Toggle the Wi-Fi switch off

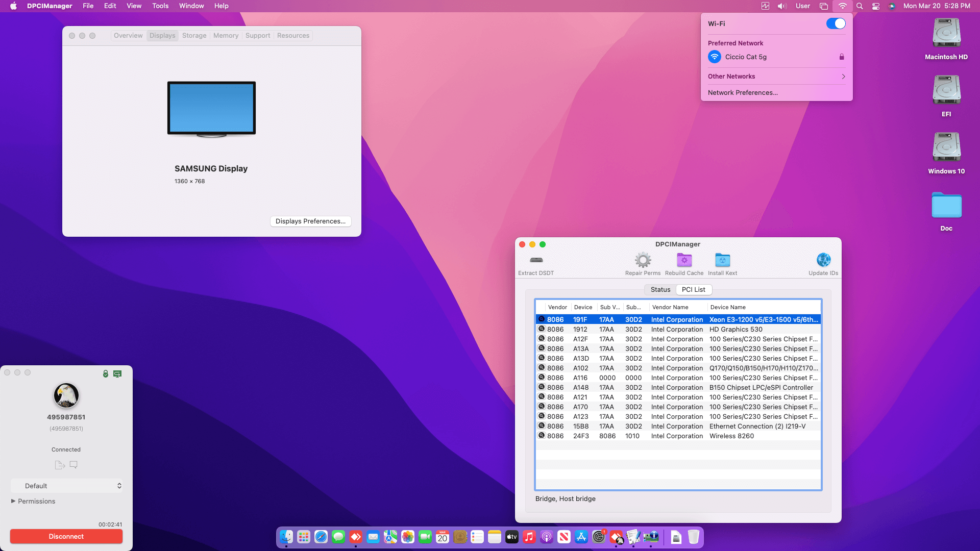point(836,23)
